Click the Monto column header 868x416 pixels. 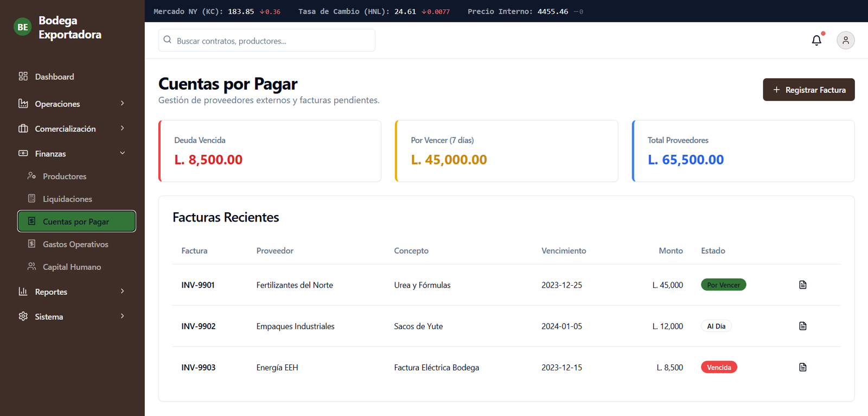(671, 250)
